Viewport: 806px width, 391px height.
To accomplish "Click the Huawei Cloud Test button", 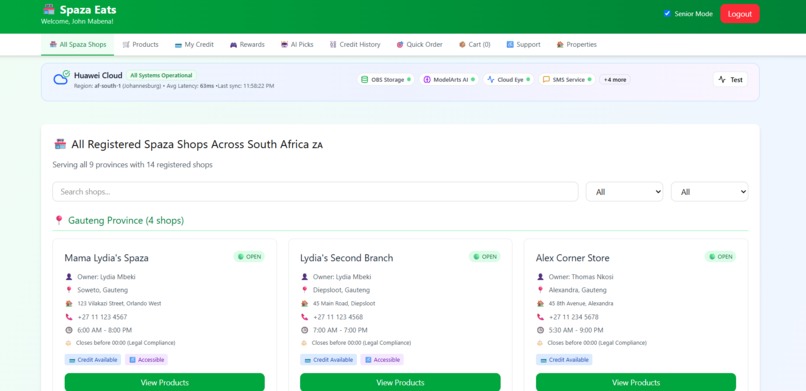I will [x=730, y=80].
